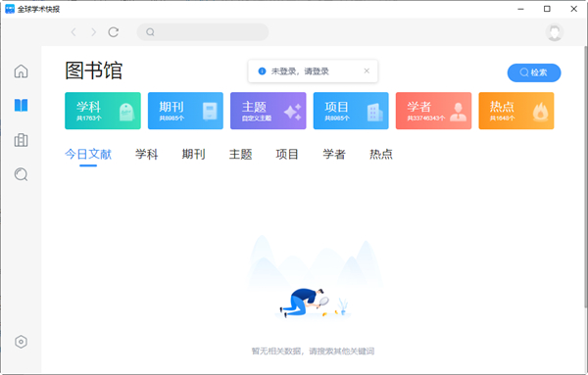The width and height of the screenshot is (588, 375).
Task: Dismiss the 未登录 login notice
Action: click(x=367, y=70)
